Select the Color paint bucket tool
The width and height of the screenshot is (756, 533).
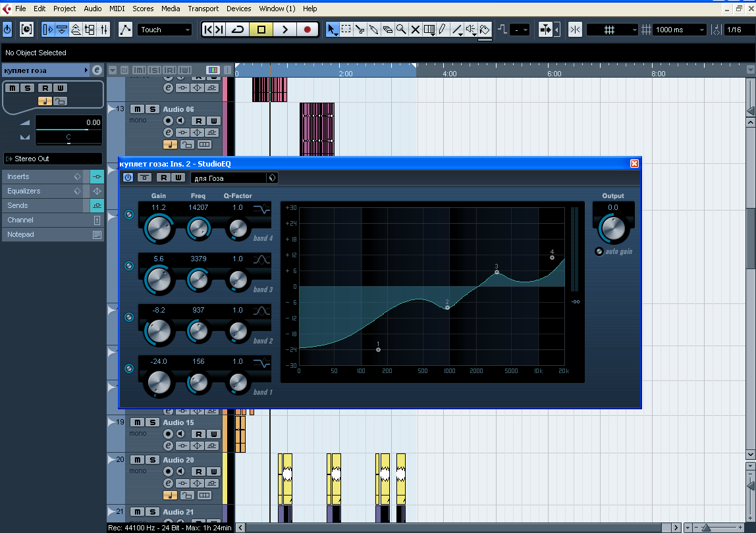coord(485,30)
